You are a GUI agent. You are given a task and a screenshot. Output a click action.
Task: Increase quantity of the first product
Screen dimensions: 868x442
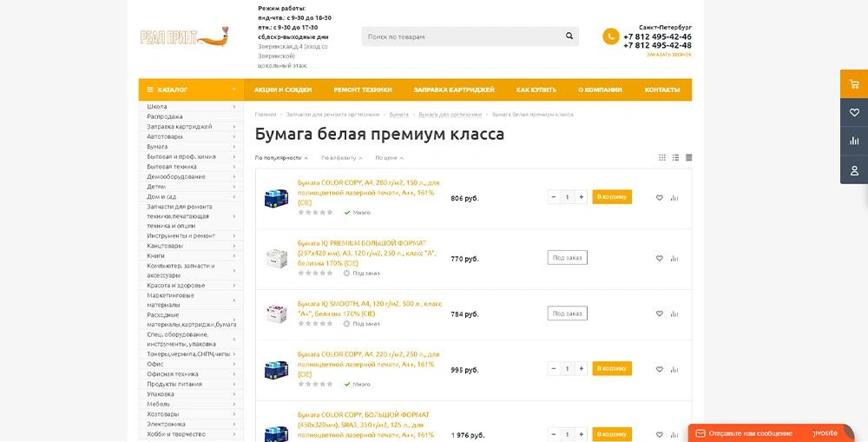tap(582, 197)
